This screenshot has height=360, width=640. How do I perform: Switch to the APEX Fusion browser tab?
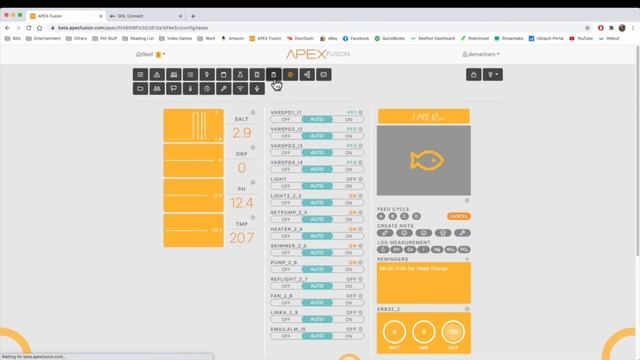pos(67,16)
